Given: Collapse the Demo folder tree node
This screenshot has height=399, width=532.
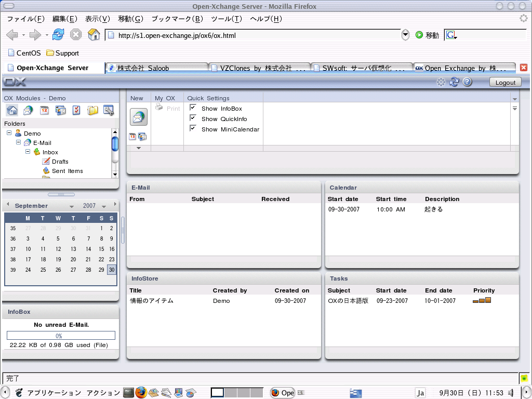Looking at the screenshot, I should (9, 133).
